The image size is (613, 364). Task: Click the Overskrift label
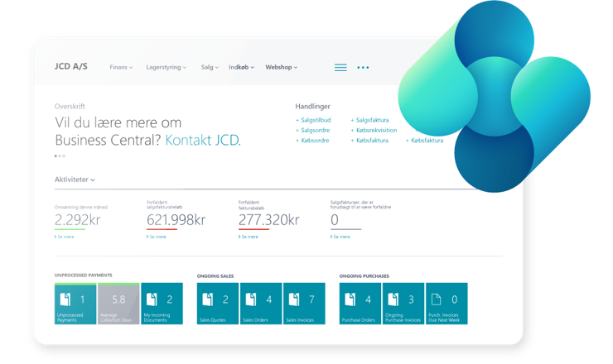click(70, 106)
